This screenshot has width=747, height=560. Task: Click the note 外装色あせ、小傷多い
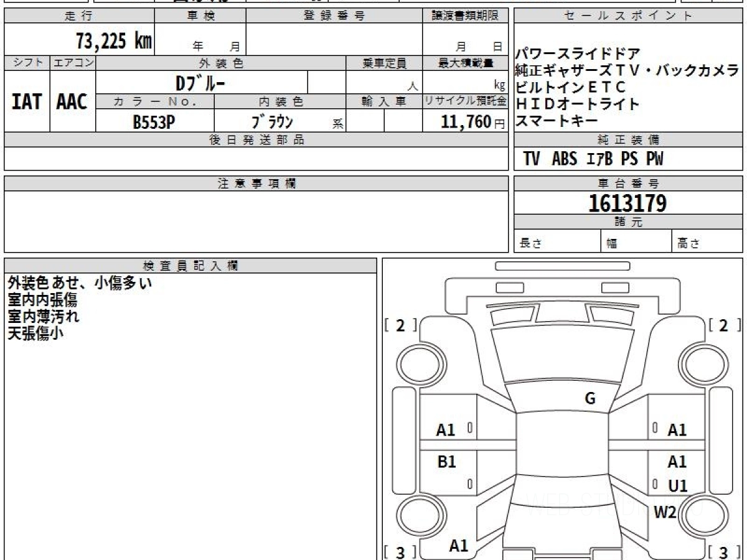coord(80,283)
